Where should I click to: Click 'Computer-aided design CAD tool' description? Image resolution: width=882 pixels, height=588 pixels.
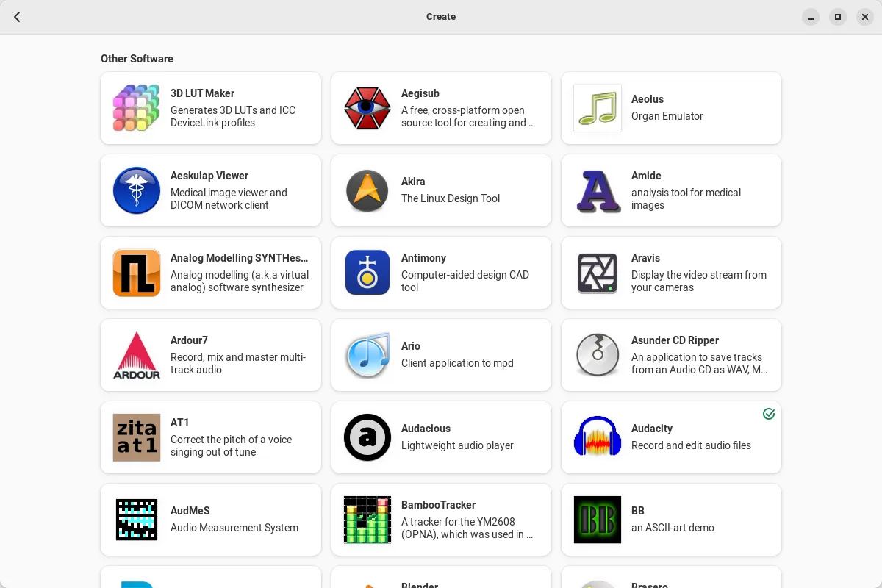point(465,281)
